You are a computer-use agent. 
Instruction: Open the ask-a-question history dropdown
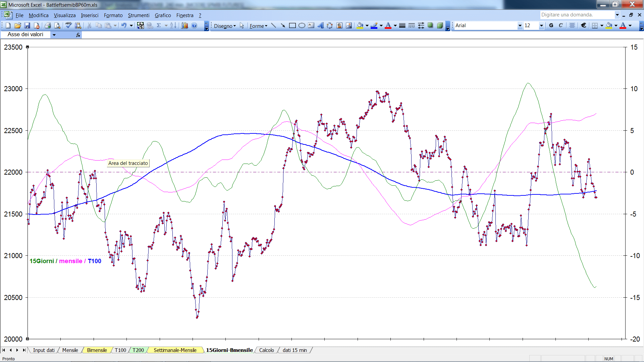click(617, 15)
